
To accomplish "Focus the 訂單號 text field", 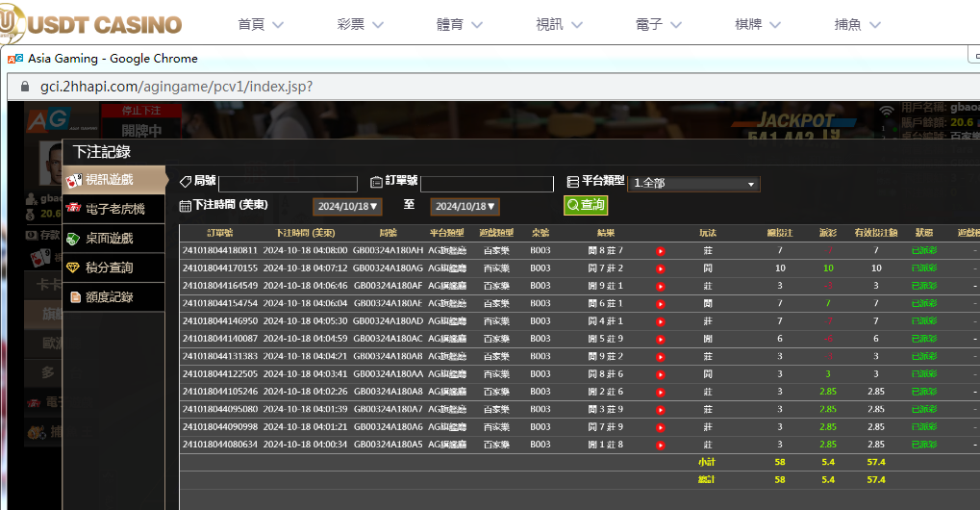I will coord(487,184).
